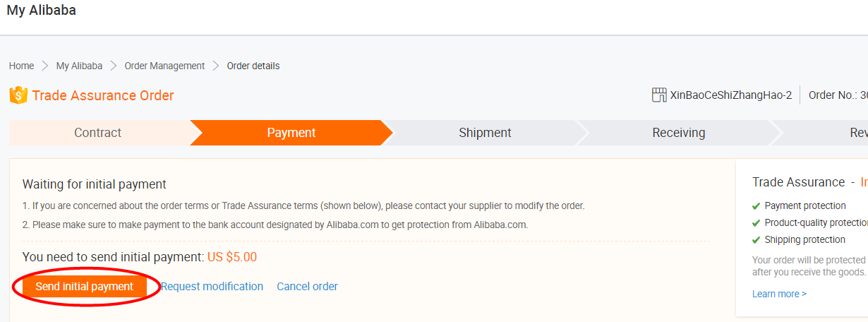Select the Receiving step tab
This screenshot has height=322, width=868.
pyautogui.click(x=678, y=133)
